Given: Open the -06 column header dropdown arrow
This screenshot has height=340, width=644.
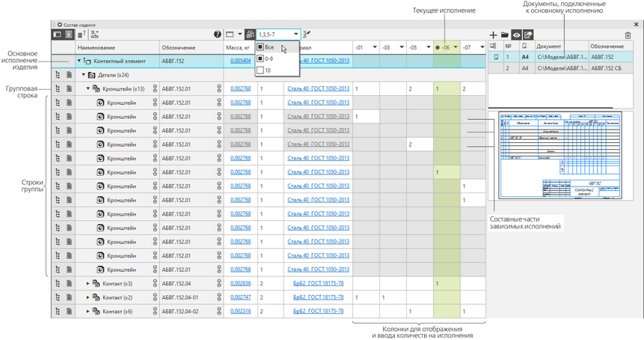Looking at the screenshot, I should (x=455, y=47).
